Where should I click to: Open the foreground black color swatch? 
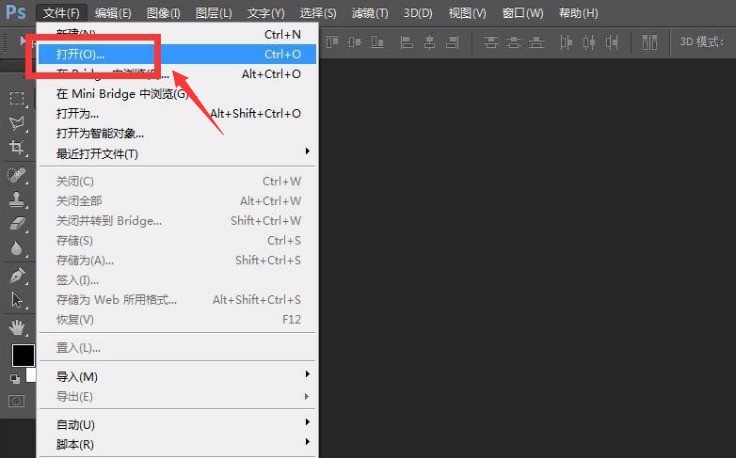click(x=23, y=355)
